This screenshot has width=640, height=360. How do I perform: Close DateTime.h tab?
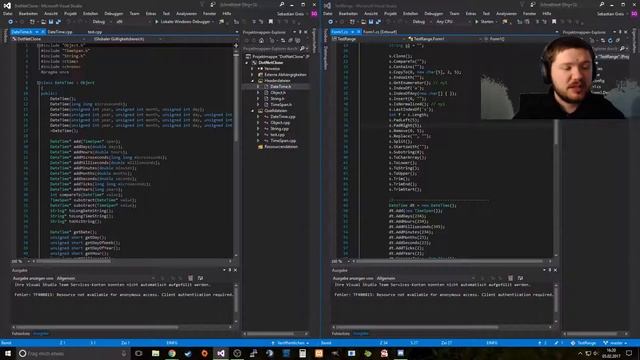pos(43,32)
